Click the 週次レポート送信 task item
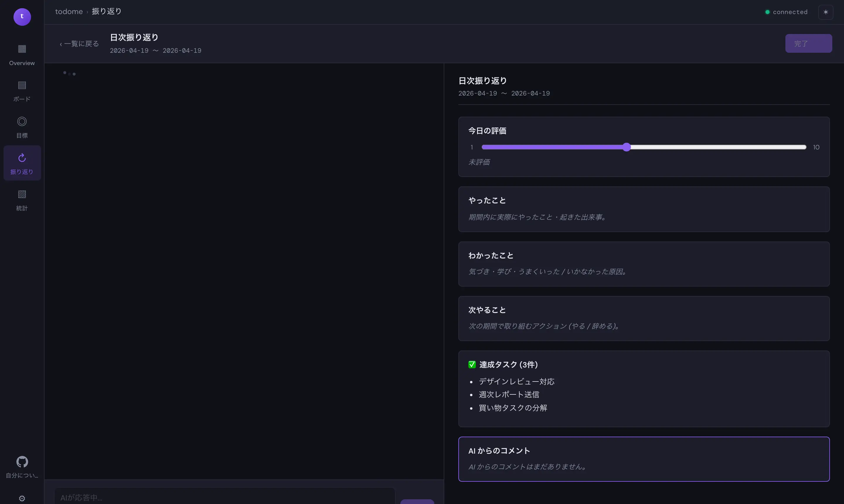The height and width of the screenshot is (504, 844). click(x=509, y=395)
